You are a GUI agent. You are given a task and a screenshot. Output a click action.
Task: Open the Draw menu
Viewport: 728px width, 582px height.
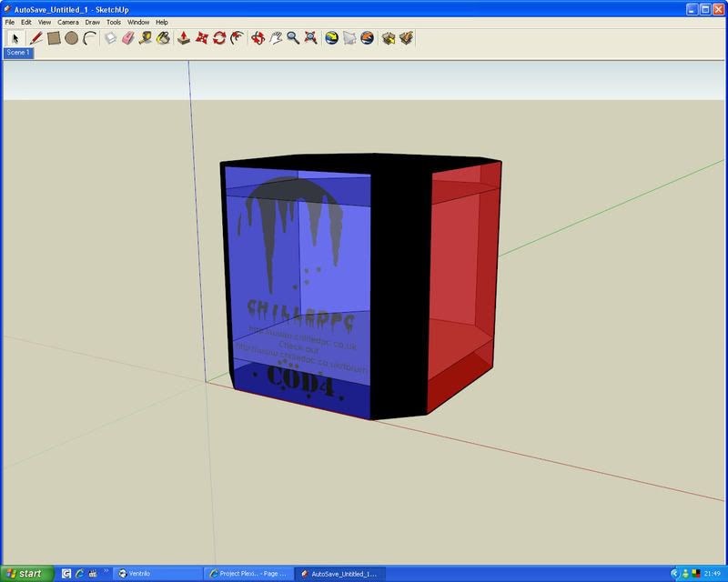pos(92,22)
